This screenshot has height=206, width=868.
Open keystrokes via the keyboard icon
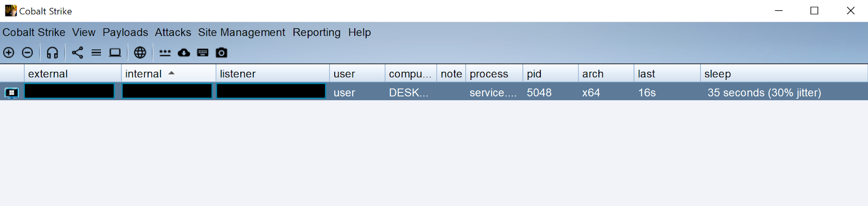(x=202, y=53)
